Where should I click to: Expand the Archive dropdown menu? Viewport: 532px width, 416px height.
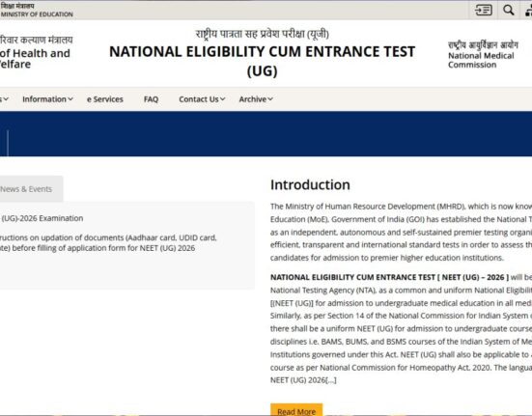point(256,99)
